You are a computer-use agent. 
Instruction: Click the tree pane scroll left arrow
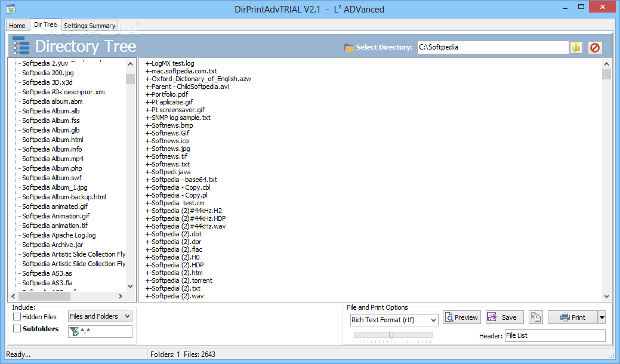click(x=14, y=296)
